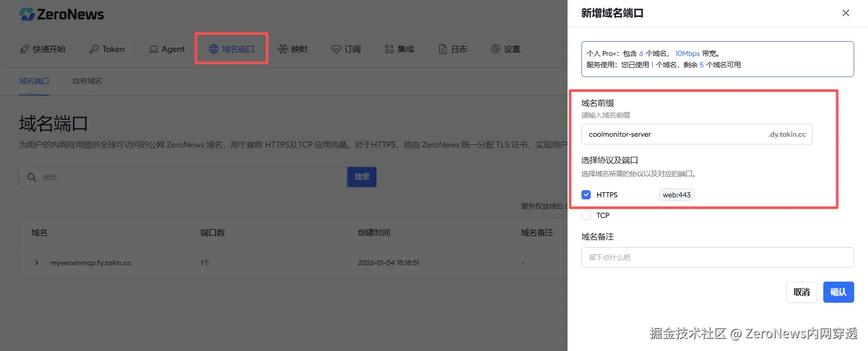Expand the myweixinmcp.fy.takin.cc row
The image size is (868, 351).
(36, 263)
